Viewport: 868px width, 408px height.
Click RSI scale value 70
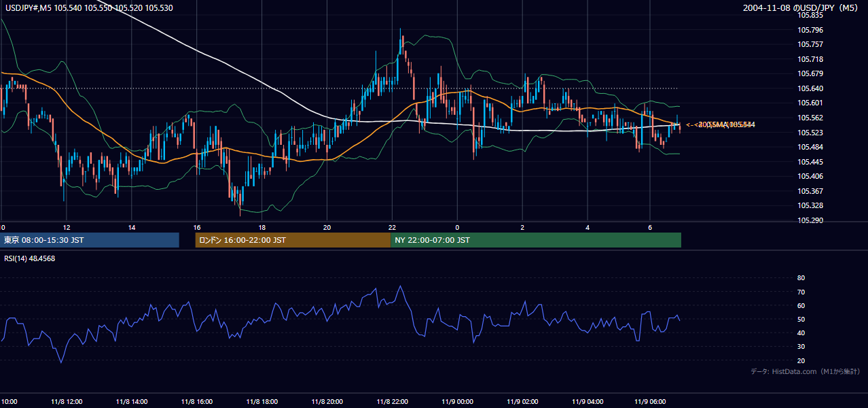click(801, 292)
